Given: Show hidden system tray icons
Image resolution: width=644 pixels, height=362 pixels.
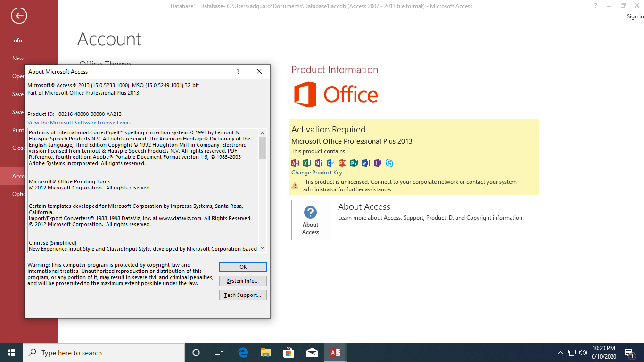Looking at the screenshot, I should (561, 353).
